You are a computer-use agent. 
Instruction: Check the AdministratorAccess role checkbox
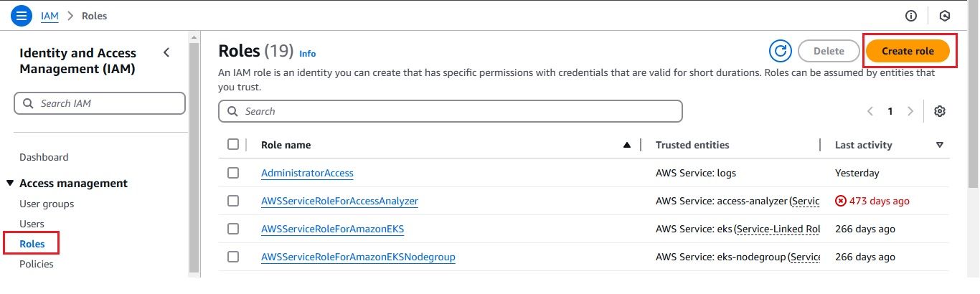click(x=233, y=173)
